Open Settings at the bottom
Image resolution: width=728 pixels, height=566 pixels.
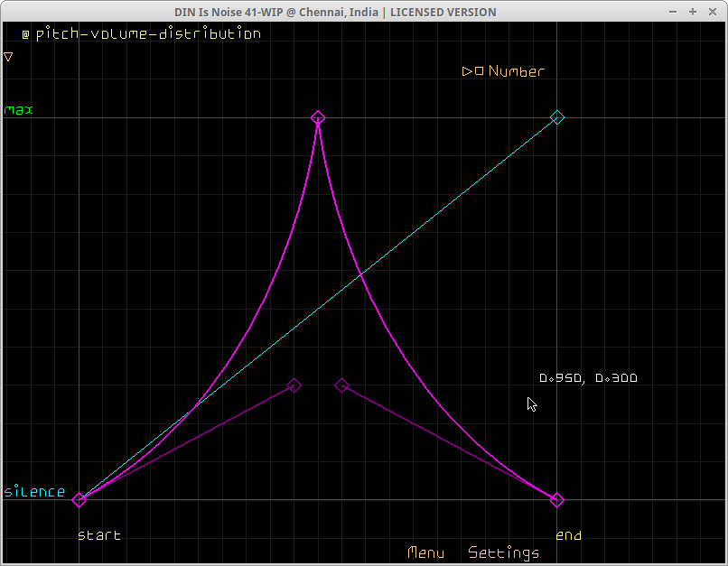pos(503,552)
